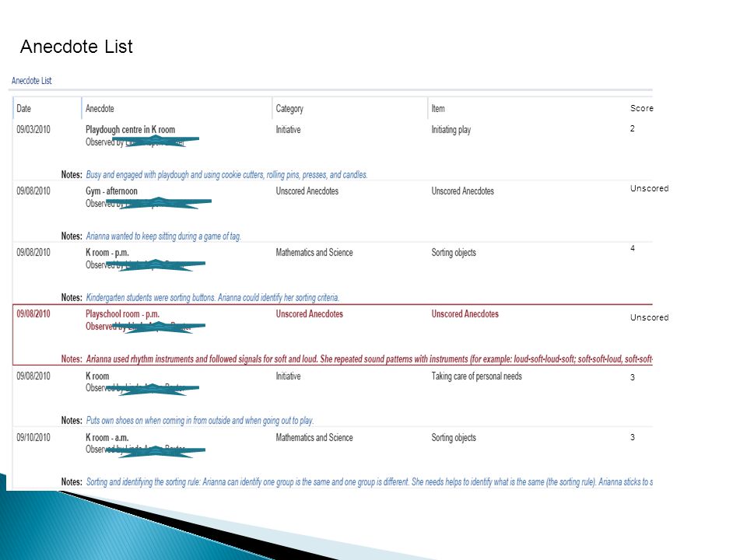Select the date 09/10/2010
747x560 pixels.
coord(33,438)
